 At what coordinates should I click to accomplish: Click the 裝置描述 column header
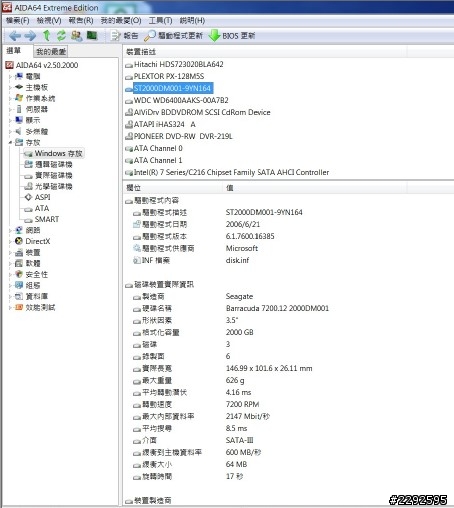point(265,52)
